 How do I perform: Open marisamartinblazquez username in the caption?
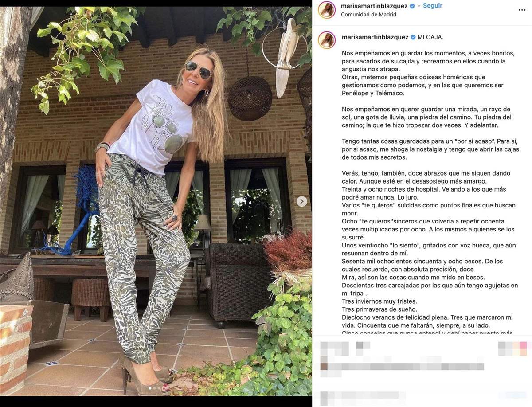click(x=375, y=37)
